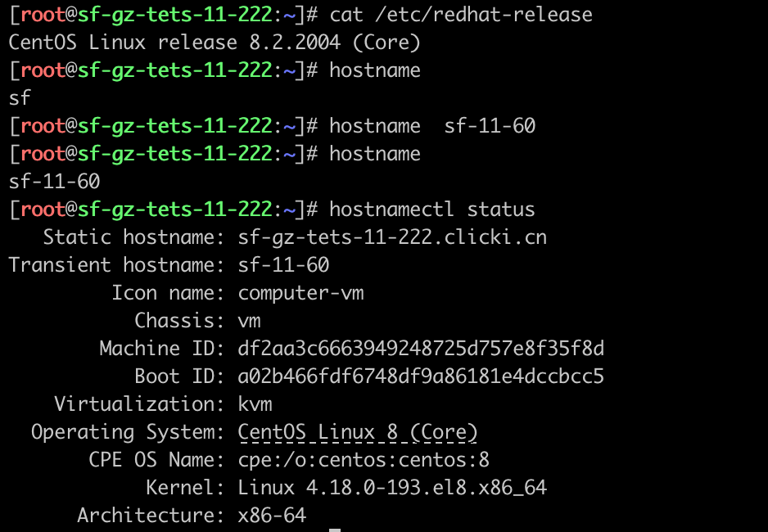The image size is (768, 532).
Task: Click the 'hostnamectl status' command text
Action: [x=432, y=210]
